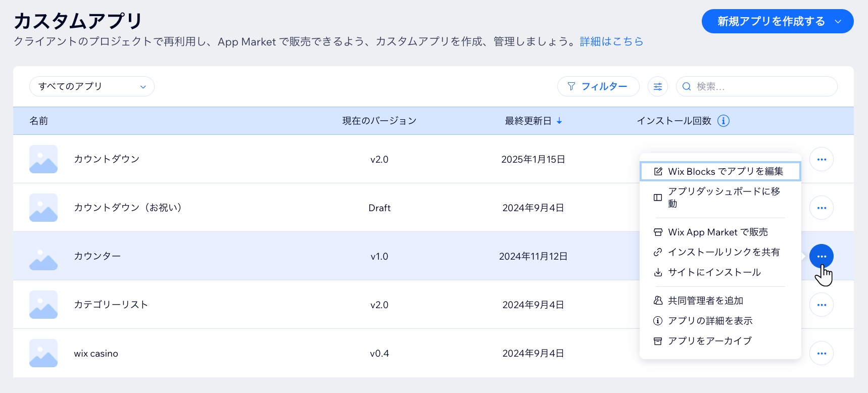
Task: Open more actions for カテゴリーリスト row
Action: (821, 305)
